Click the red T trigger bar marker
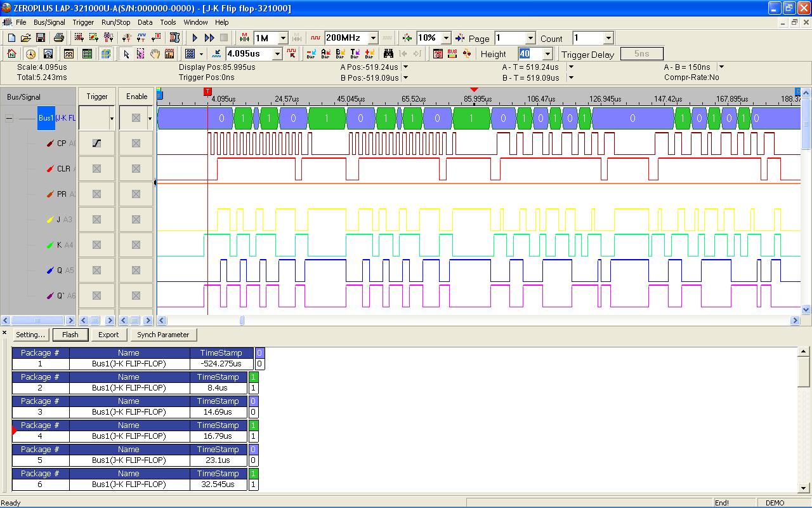This screenshot has height=508, width=812. tap(207, 92)
